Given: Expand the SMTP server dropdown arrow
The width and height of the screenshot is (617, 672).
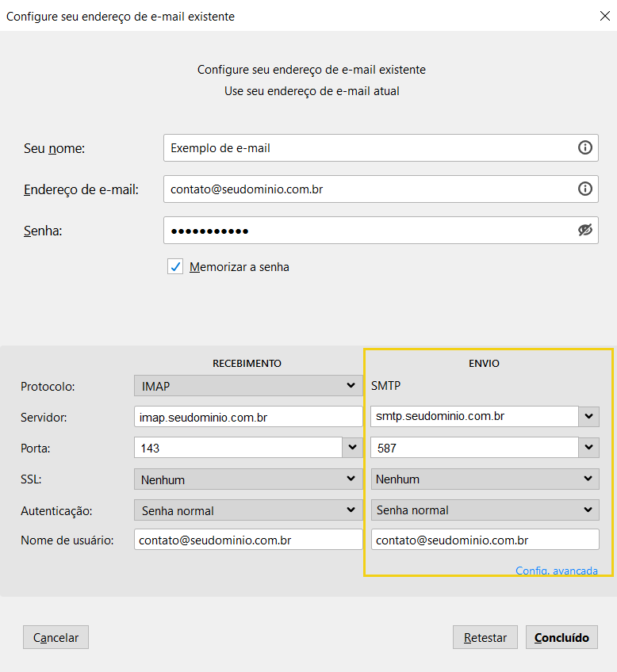Looking at the screenshot, I should tap(588, 416).
